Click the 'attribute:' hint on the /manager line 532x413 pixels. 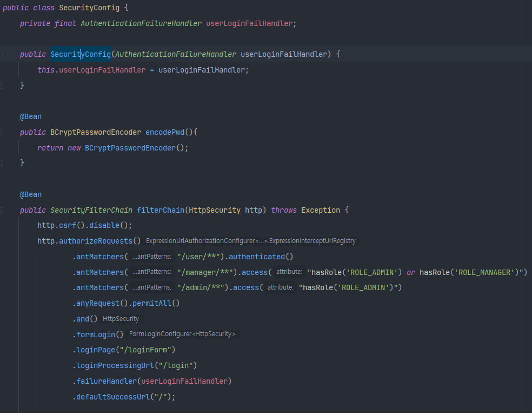pyautogui.click(x=289, y=272)
